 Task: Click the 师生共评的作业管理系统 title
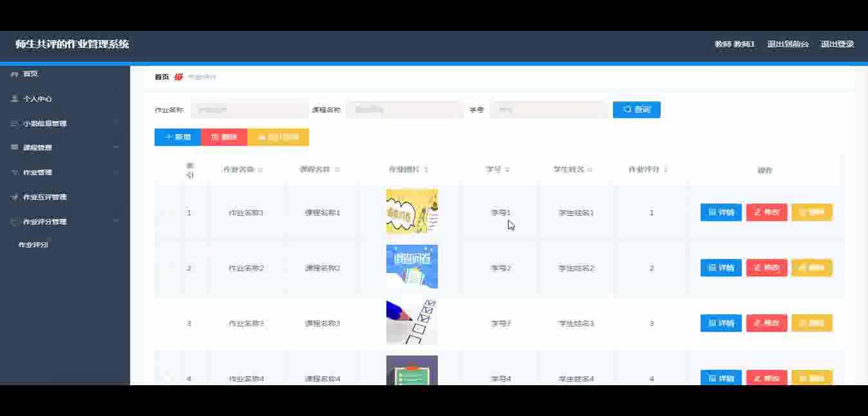[x=72, y=44]
